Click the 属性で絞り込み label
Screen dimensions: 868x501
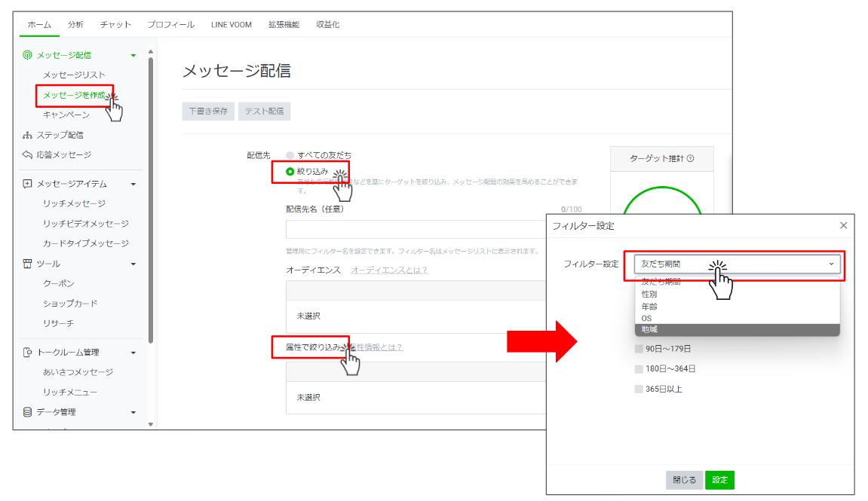click(313, 347)
